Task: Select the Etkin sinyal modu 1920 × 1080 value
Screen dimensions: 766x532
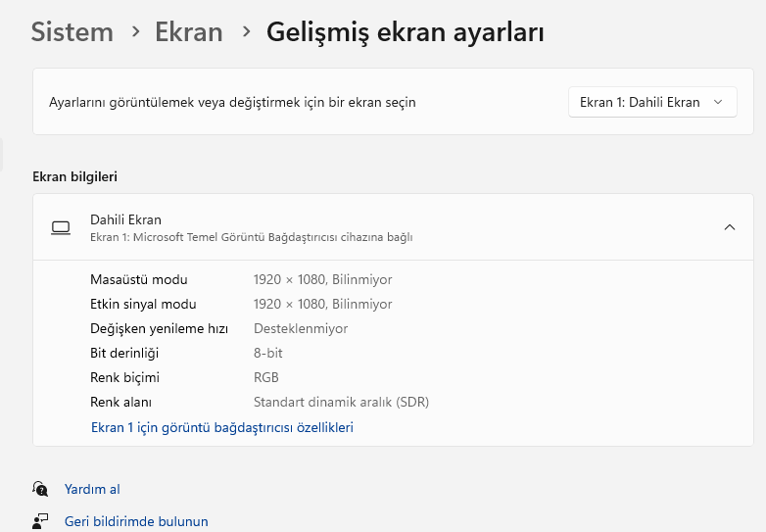Action: pyautogui.click(x=323, y=304)
